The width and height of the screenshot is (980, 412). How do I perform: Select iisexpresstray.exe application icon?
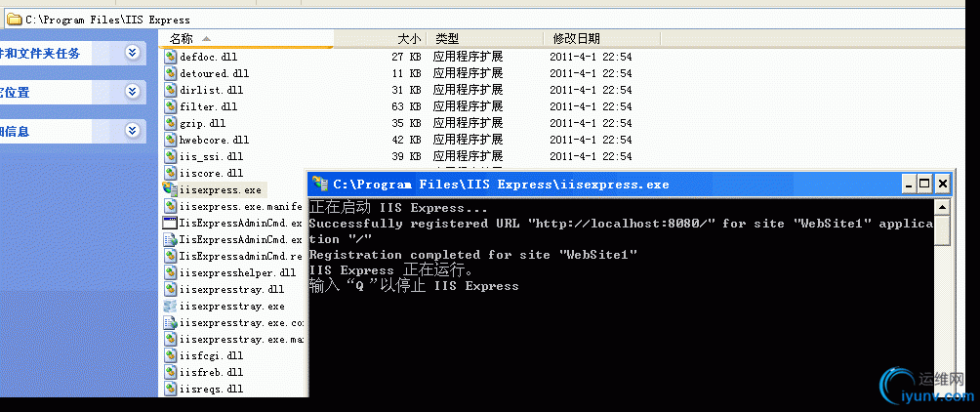170,306
